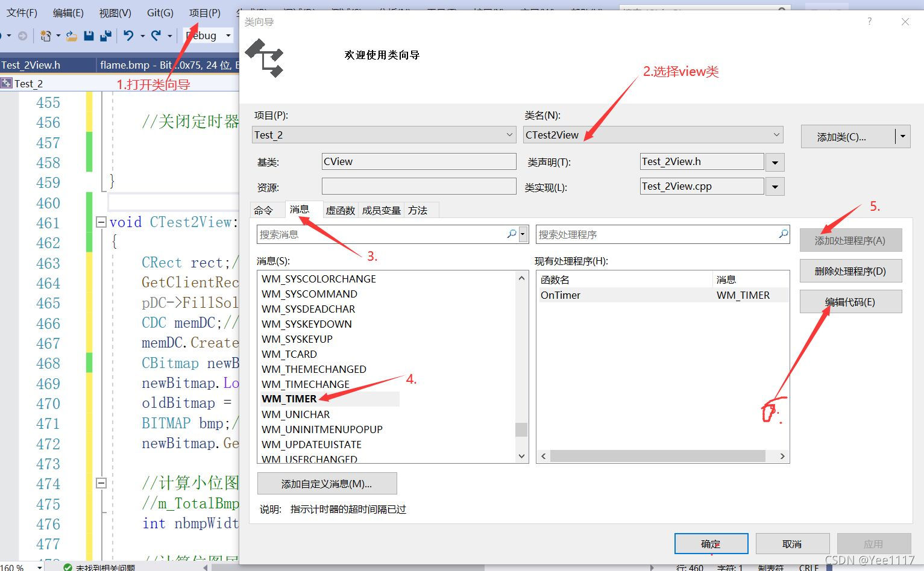Click the handlers list horizontal scrollbar right arrow

click(782, 456)
